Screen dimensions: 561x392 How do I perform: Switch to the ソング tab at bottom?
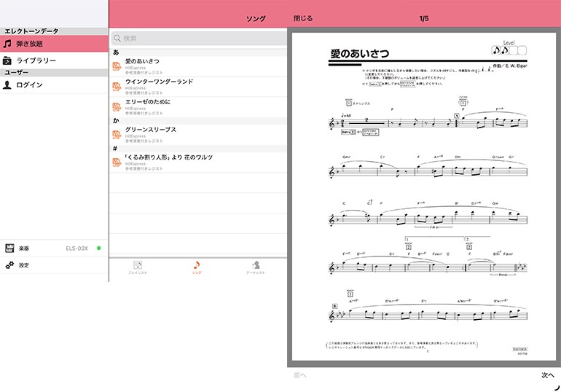click(x=197, y=267)
